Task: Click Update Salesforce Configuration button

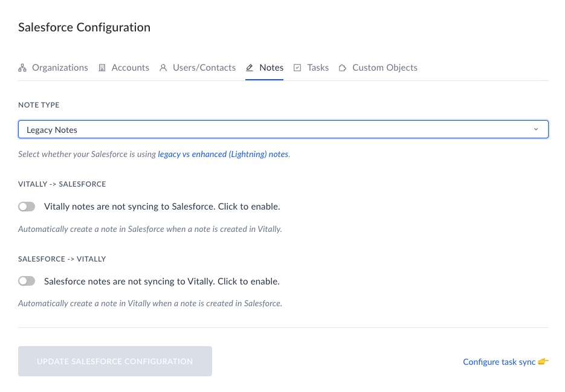Action: [x=115, y=361]
